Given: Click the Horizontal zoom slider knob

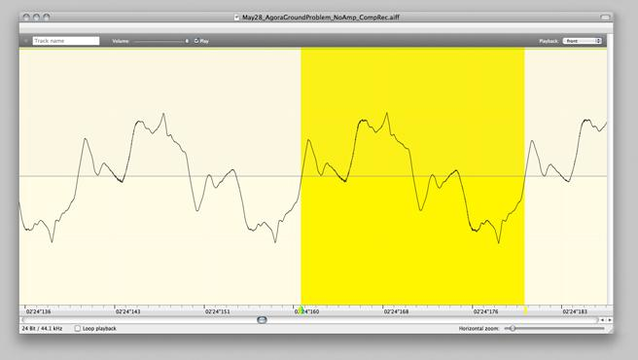Looking at the screenshot, I should pos(513,328).
